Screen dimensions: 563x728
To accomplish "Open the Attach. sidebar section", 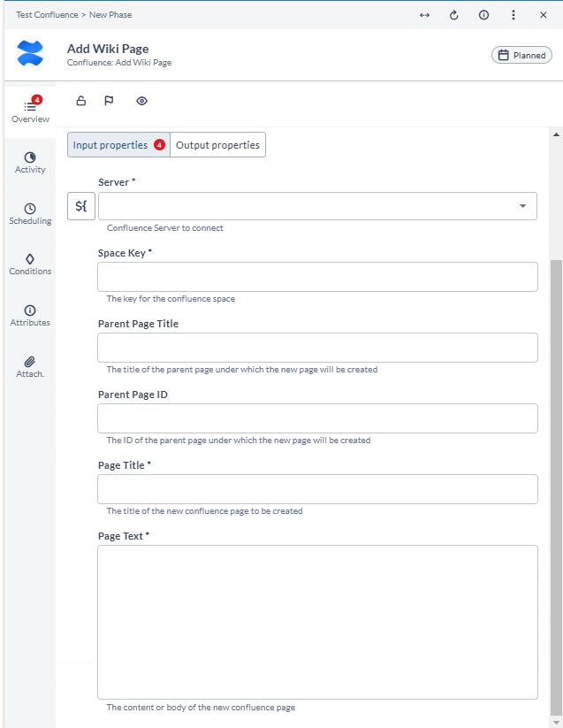I will tap(30, 367).
